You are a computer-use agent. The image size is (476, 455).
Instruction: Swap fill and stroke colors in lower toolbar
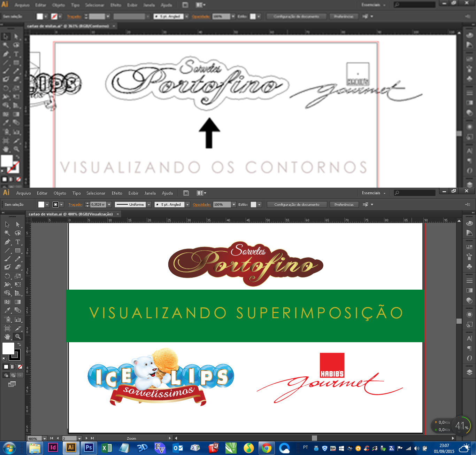pyautogui.click(x=19, y=344)
